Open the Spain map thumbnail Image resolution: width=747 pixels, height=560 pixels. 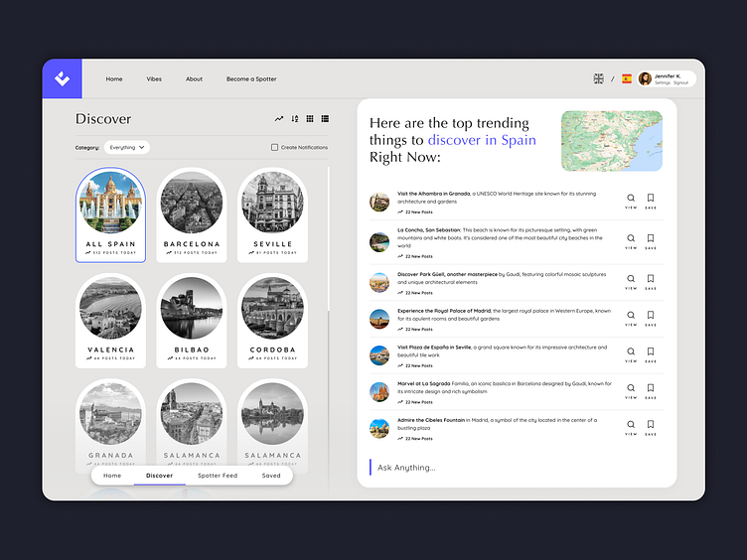coord(612,141)
